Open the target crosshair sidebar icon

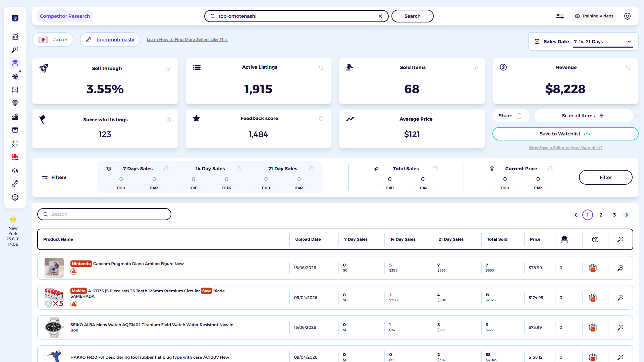pos(15,76)
